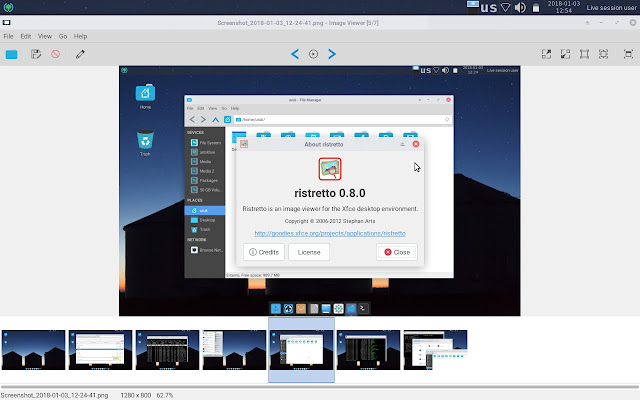Go to the next image arrow
This screenshot has width=640, height=400.
point(332,54)
